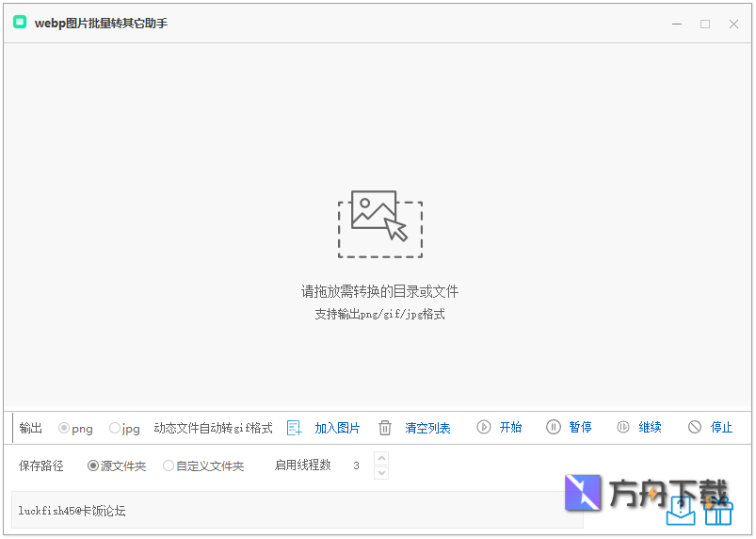This screenshot has height=539, width=756.
Task: Click the green app logo in title bar
Action: pyautogui.click(x=20, y=23)
